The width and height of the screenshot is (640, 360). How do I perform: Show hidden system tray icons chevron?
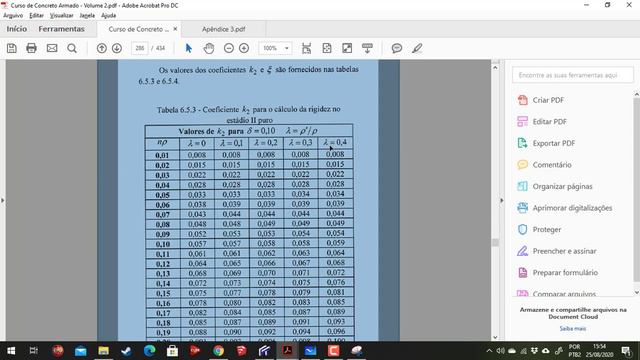coord(489,351)
